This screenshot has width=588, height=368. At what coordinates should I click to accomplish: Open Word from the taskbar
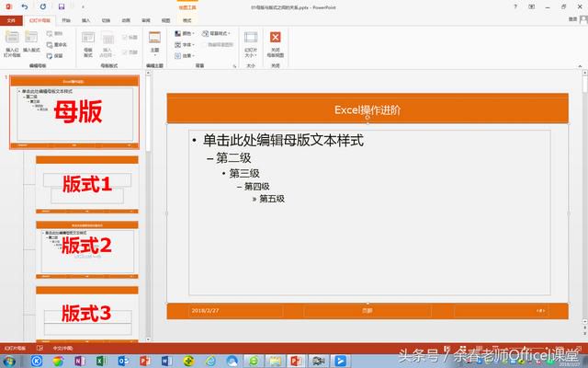[166, 362]
